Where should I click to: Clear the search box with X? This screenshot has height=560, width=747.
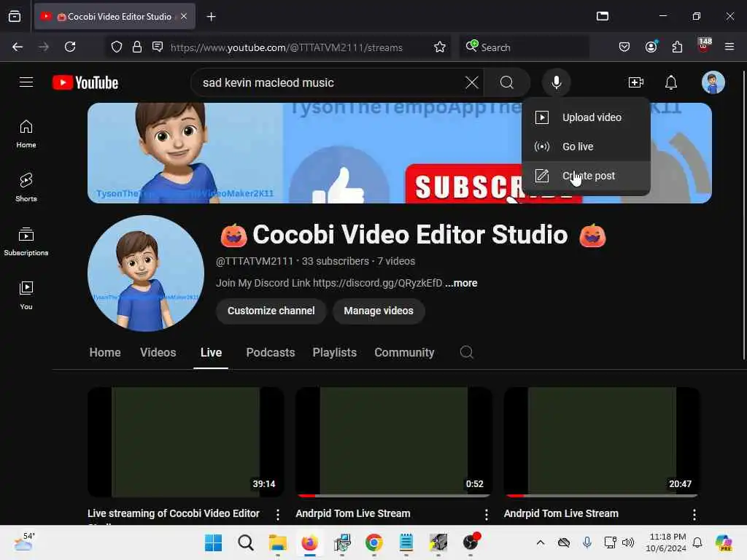[472, 82]
